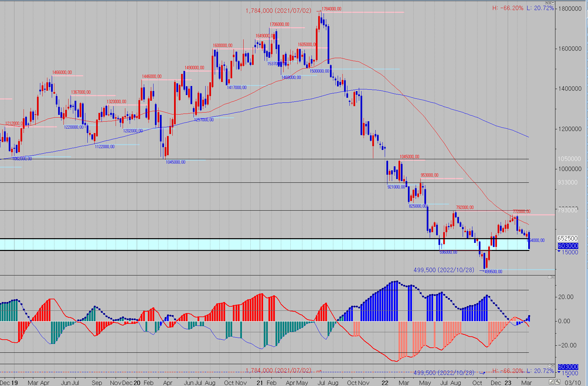Click the 1400000 price axis tick
This screenshot has width=588, height=386.
point(570,89)
